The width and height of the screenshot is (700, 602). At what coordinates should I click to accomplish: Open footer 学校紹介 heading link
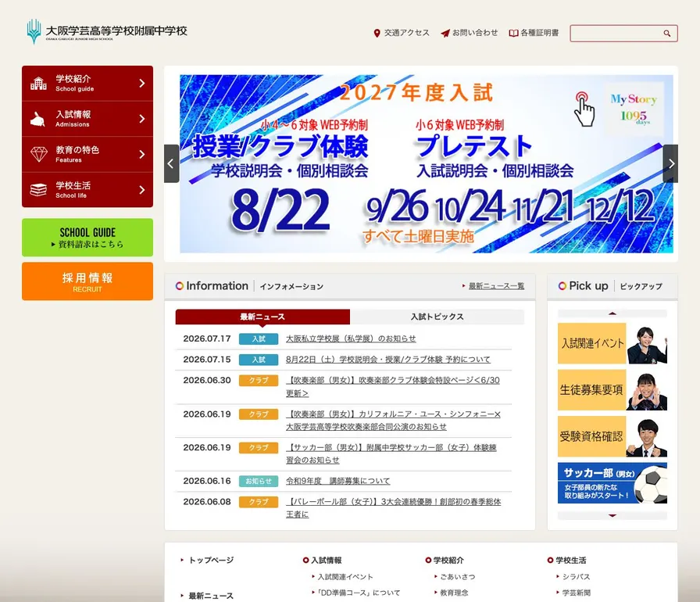click(x=448, y=560)
